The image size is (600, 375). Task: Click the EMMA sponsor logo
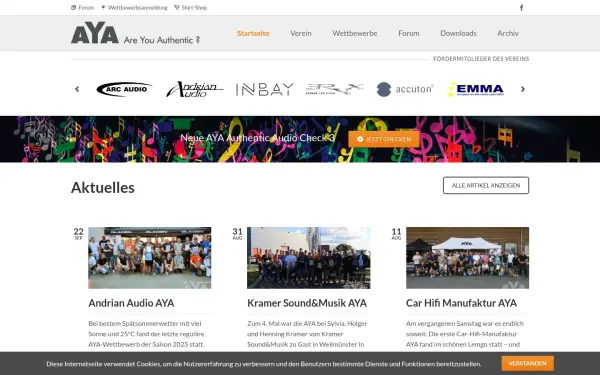click(x=476, y=89)
